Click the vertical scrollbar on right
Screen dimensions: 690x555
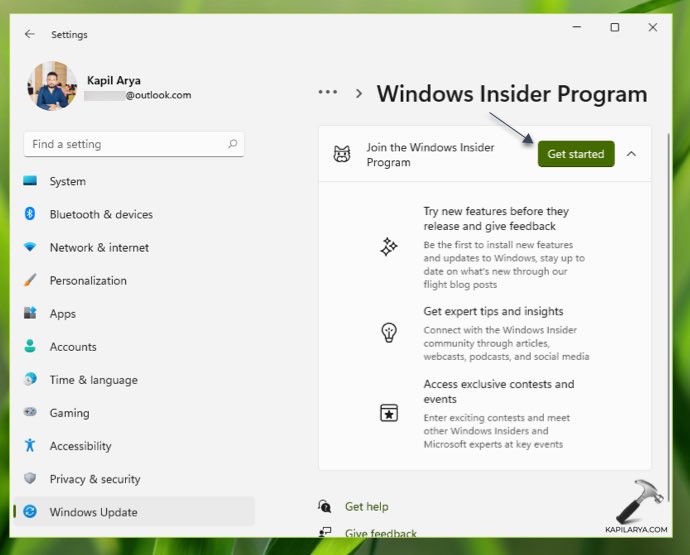(668, 317)
